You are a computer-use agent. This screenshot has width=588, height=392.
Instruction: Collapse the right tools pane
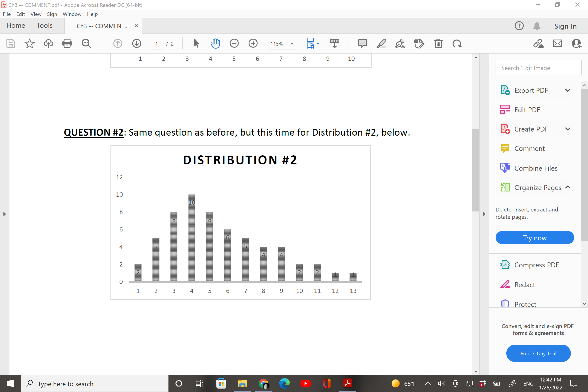click(x=484, y=214)
